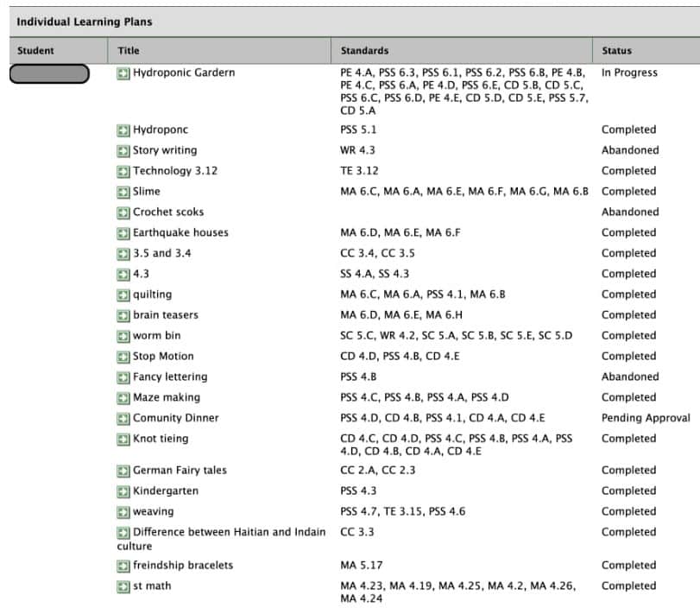Click Abandoned status for Fancy lettering
This screenshot has height=608, width=700.
(630, 377)
